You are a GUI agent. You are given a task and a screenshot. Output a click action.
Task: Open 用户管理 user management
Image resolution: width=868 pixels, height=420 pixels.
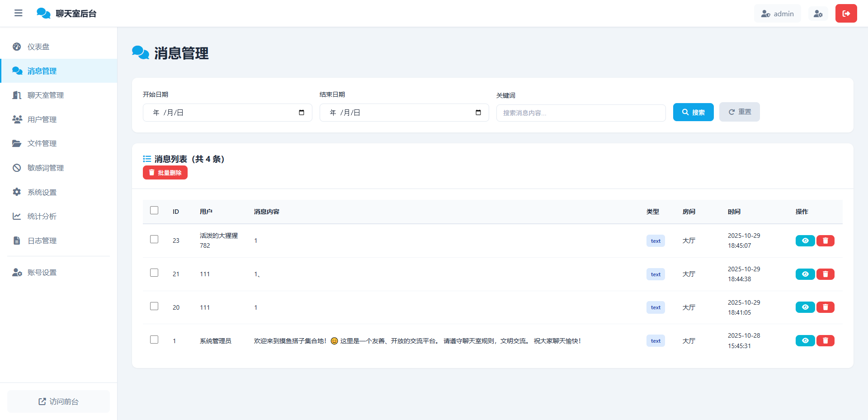[41, 119]
